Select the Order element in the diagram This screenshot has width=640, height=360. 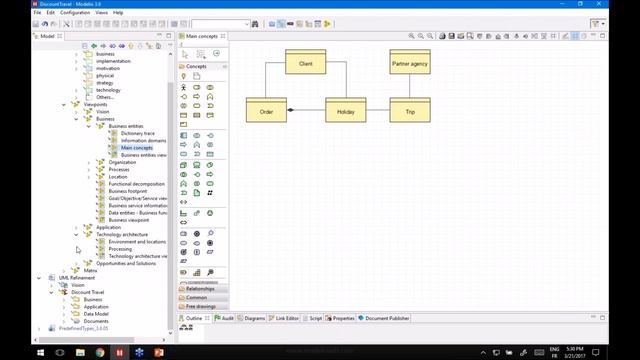(266, 110)
